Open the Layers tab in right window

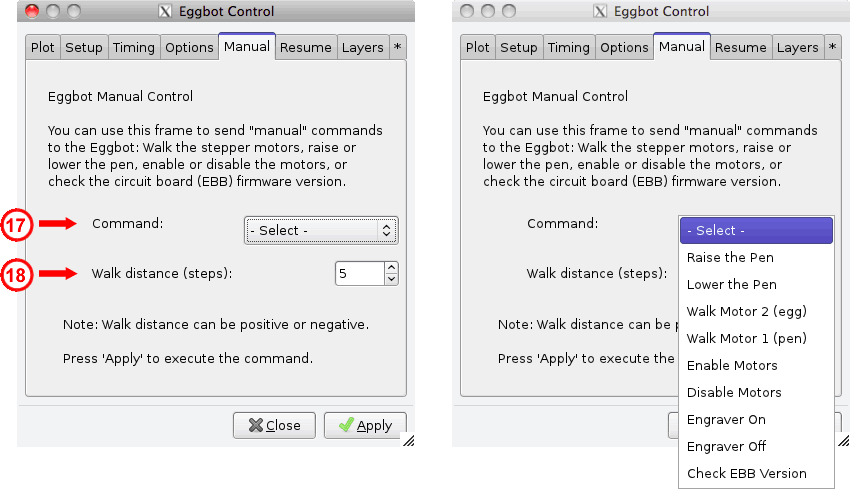coord(797,47)
